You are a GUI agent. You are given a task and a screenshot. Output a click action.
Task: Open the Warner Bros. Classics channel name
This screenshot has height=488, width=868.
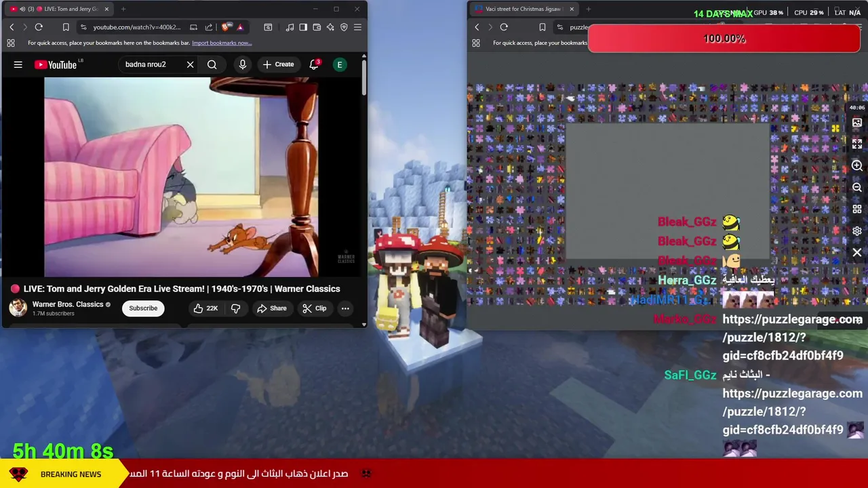pos(68,304)
